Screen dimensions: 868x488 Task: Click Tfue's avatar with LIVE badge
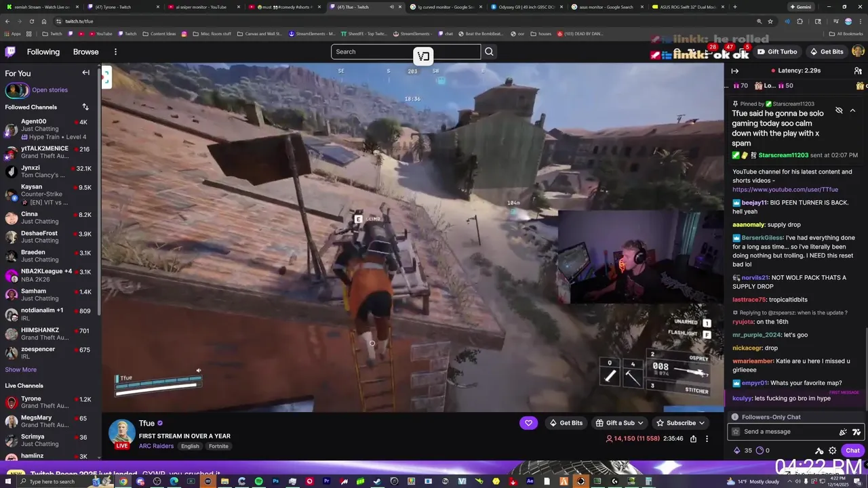coord(122,434)
